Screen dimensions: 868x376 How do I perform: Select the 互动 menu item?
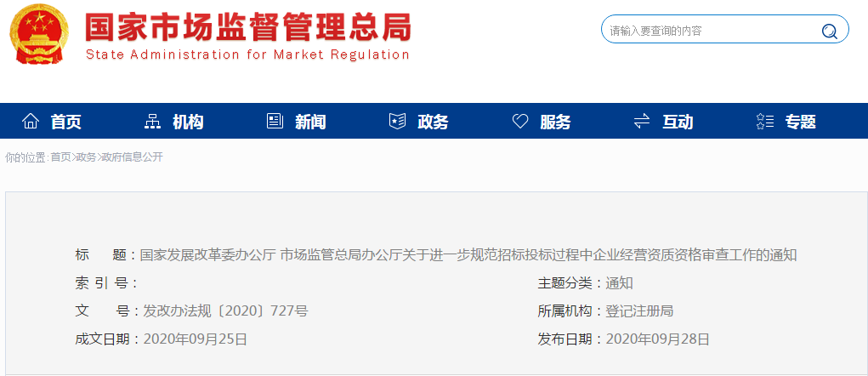click(678, 122)
